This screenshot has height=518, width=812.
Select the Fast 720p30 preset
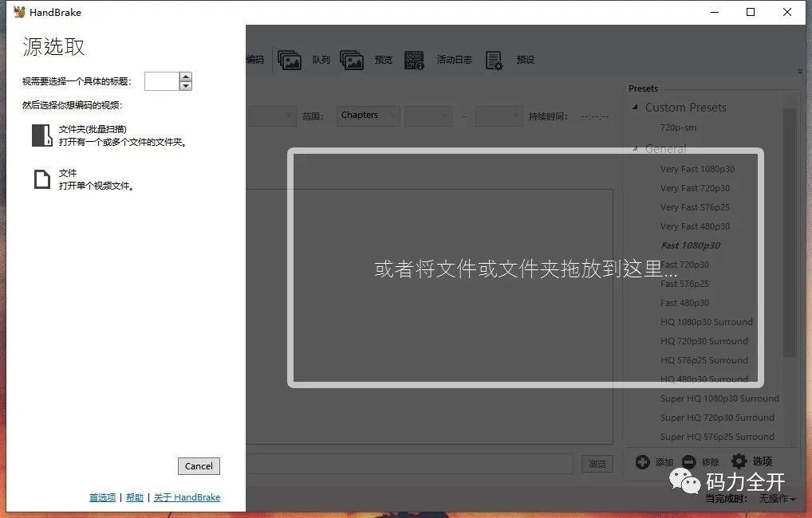point(684,265)
